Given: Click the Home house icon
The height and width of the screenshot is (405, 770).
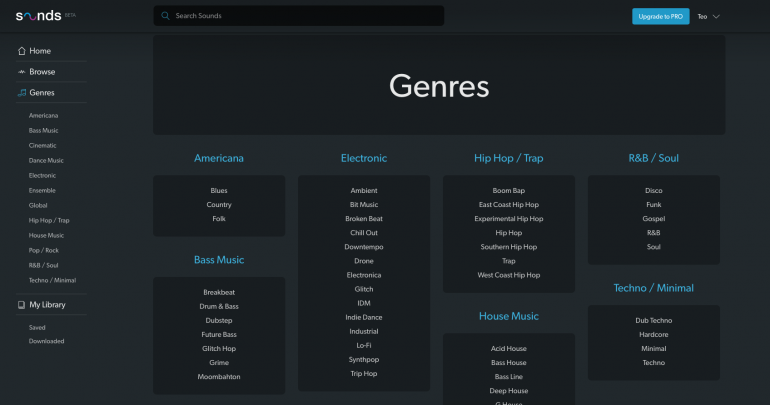Looking at the screenshot, I should (22, 51).
